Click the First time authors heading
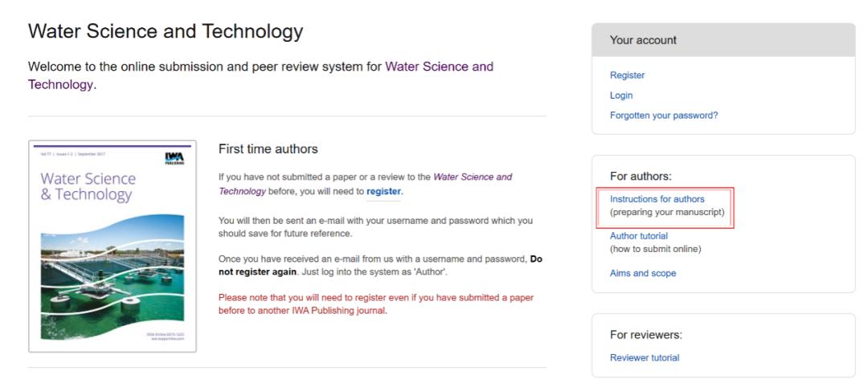 [x=268, y=149]
